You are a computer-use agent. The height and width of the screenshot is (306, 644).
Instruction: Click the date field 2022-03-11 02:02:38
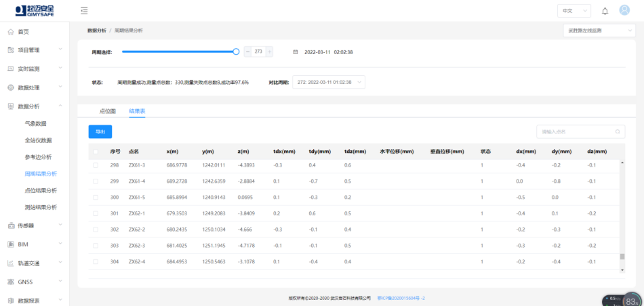coord(329,52)
